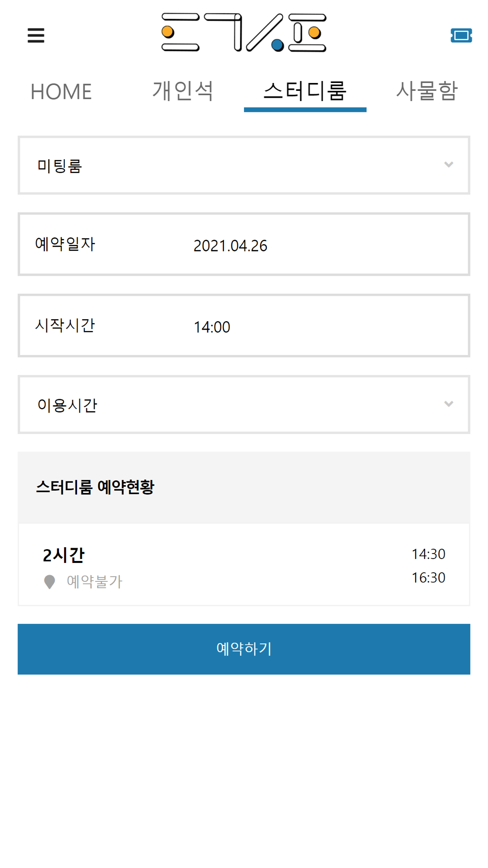Image resolution: width=488 pixels, height=868 pixels.
Task: Open the 미팅룸 room selector
Action: 244,165
